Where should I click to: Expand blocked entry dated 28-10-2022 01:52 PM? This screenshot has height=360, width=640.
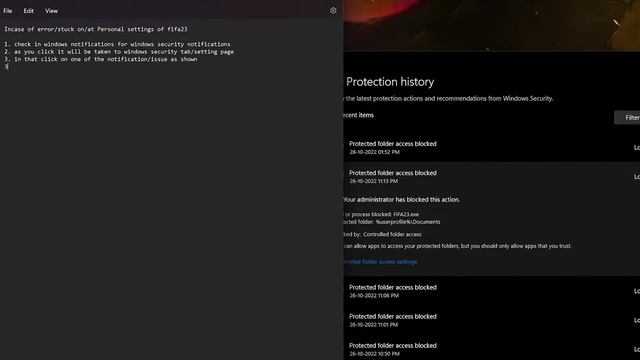pyautogui.click(x=491, y=147)
